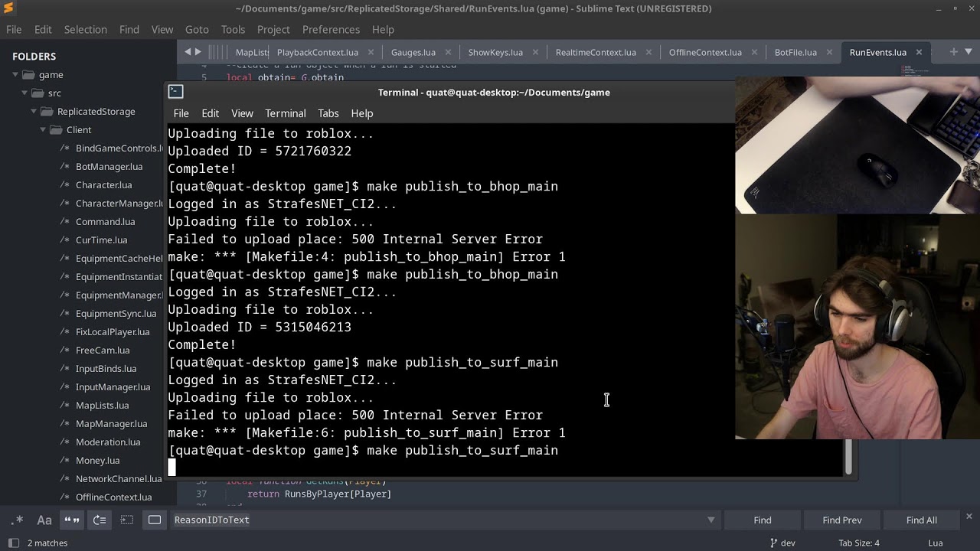Open Money.lua in sidebar

(97, 460)
